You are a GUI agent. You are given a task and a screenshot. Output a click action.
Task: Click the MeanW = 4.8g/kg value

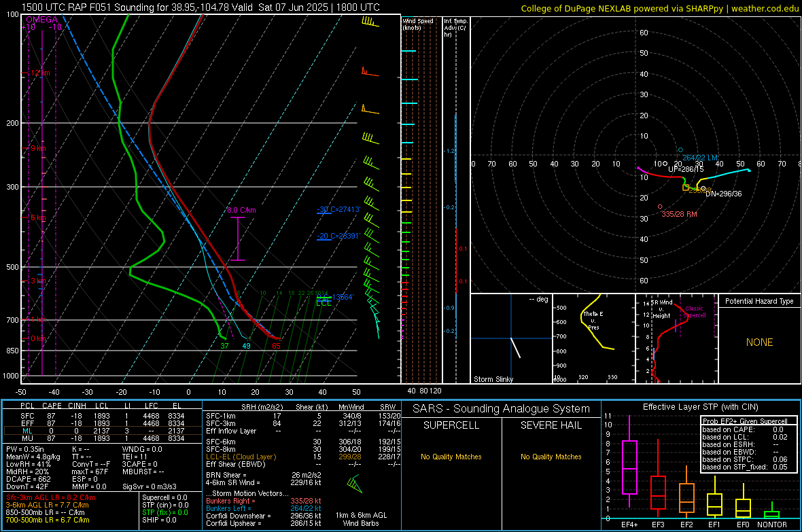[x=33, y=457]
